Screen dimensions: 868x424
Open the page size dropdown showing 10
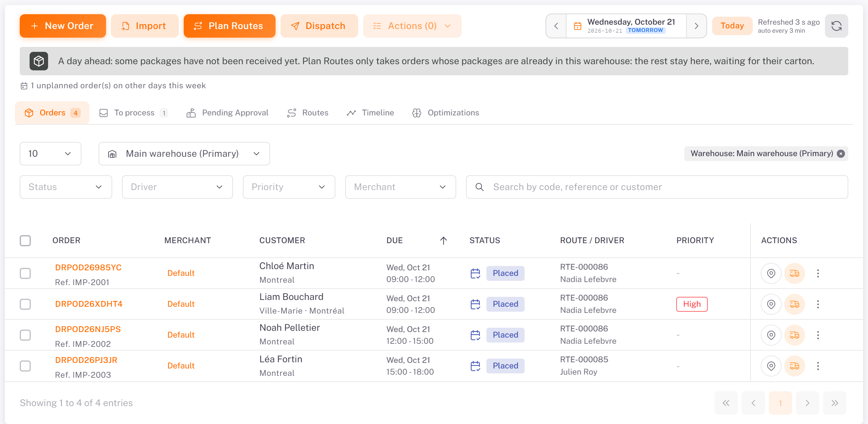click(x=51, y=154)
